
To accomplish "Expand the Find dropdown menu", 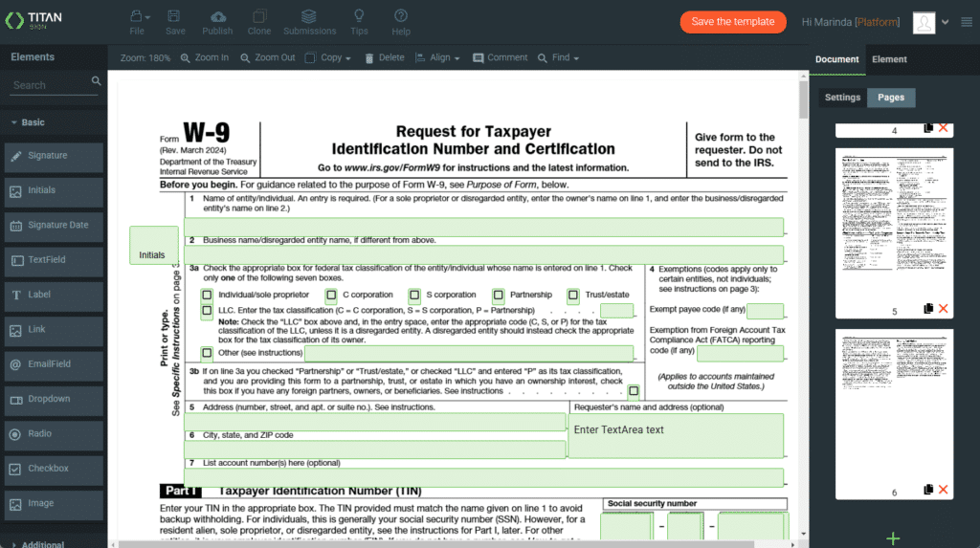I will (x=558, y=57).
